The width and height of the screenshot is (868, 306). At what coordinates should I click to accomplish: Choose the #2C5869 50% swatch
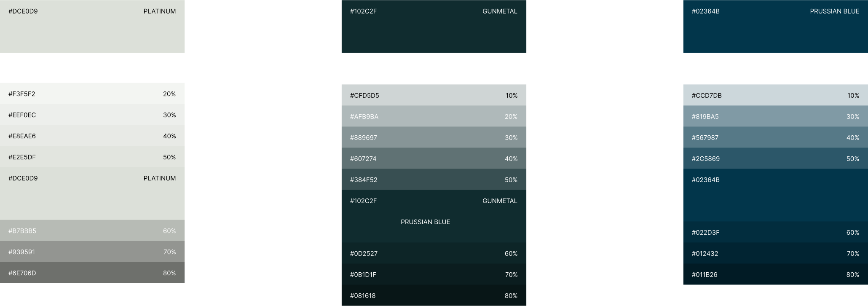tap(776, 158)
